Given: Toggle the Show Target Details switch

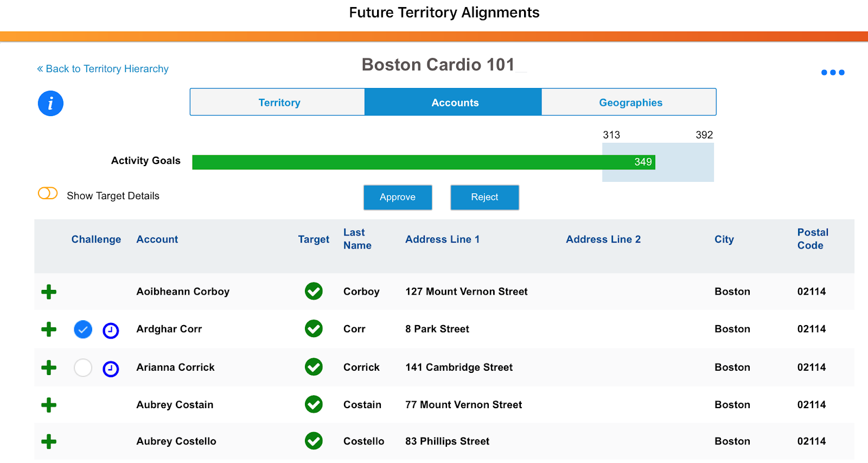Looking at the screenshot, I should pos(48,194).
